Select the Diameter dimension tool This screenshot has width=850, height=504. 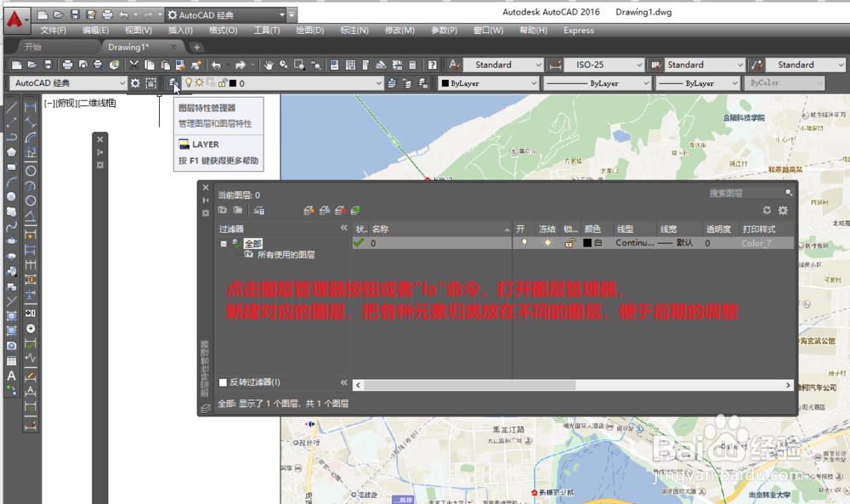pyautogui.click(x=31, y=201)
